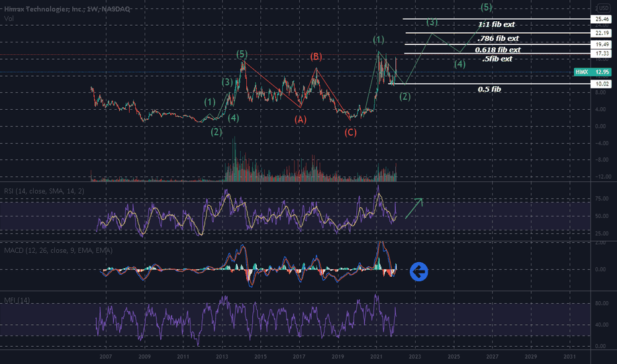Click the 2013 label on the time axis
This screenshot has height=364, width=617.
tap(222, 357)
